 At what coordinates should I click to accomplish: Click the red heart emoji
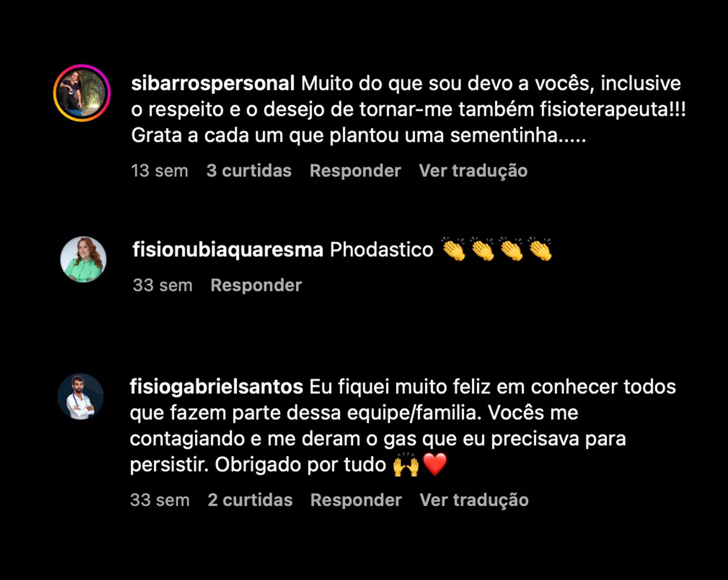pos(435,465)
